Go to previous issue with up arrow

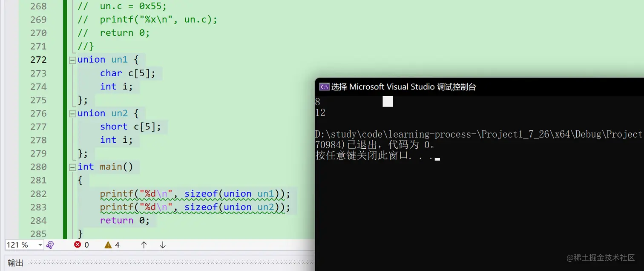(x=144, y=245)
